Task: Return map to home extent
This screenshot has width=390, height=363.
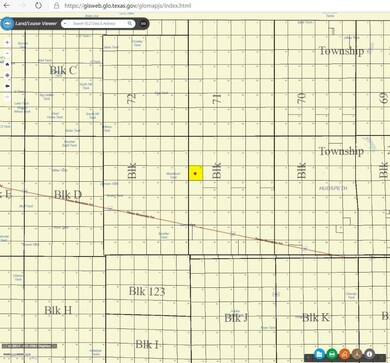Action: pos(7,64)
